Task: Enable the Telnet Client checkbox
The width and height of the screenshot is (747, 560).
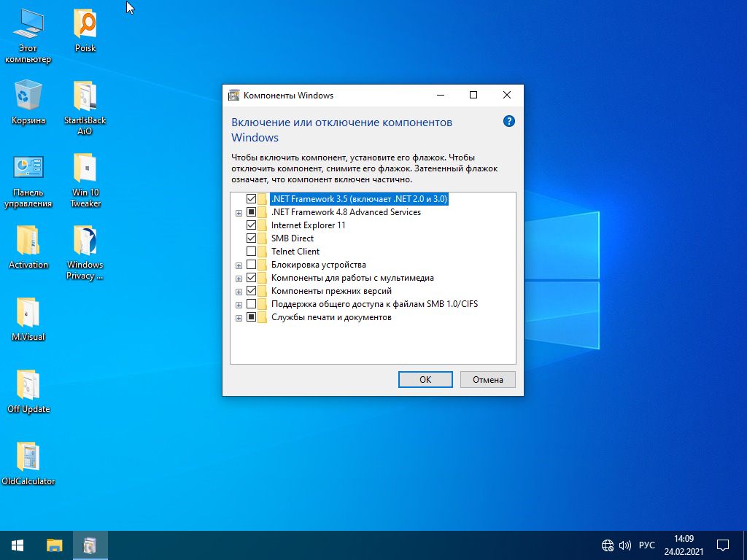Action: pyautogui.click(x=251, y=252)
